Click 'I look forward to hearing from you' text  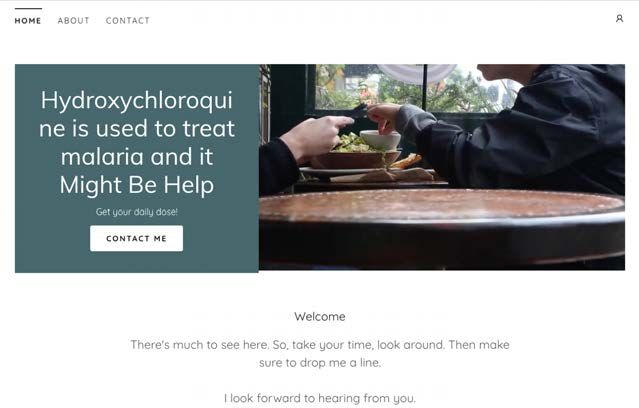pos(320,398)
